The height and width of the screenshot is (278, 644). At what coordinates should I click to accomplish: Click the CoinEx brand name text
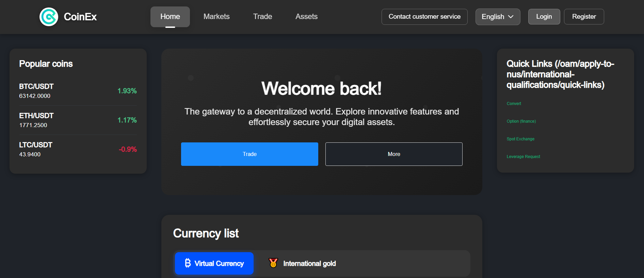click(80, 17)
